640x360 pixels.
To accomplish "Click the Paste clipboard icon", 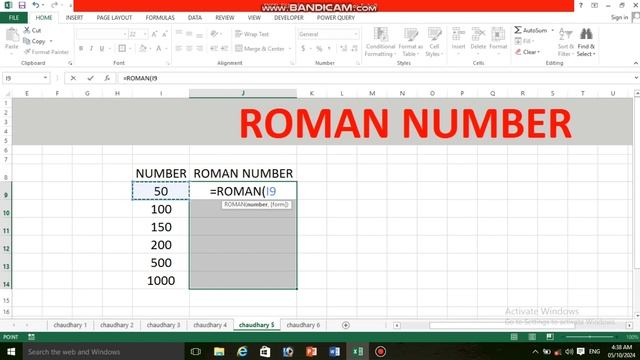I will (12, 36).
